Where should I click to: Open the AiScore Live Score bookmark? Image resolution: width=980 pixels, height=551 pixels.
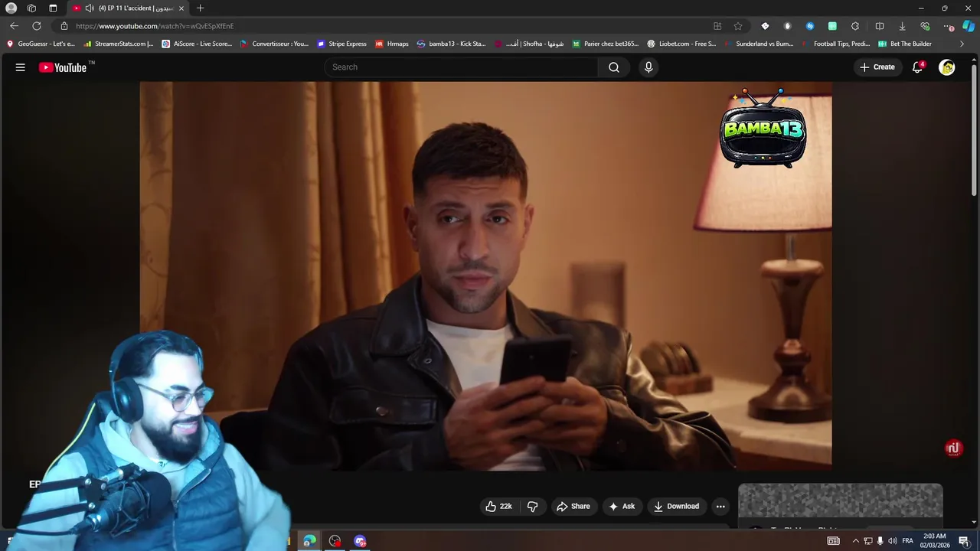[198, 44]
